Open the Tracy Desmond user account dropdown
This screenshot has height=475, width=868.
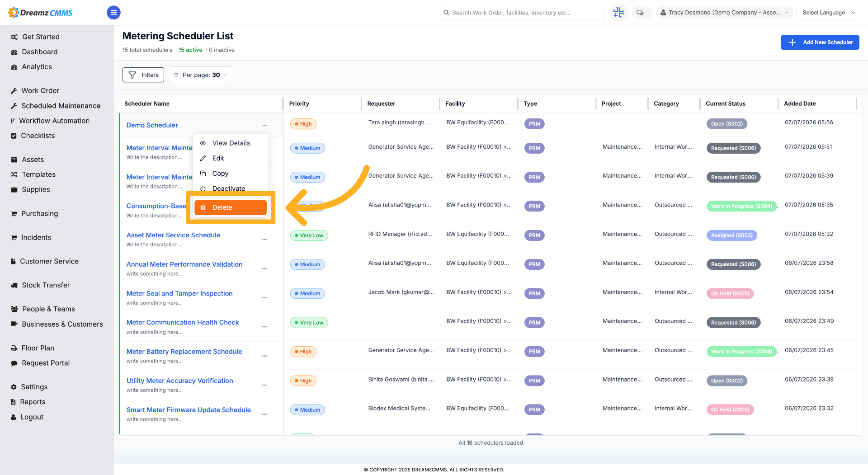coord(725,13)
